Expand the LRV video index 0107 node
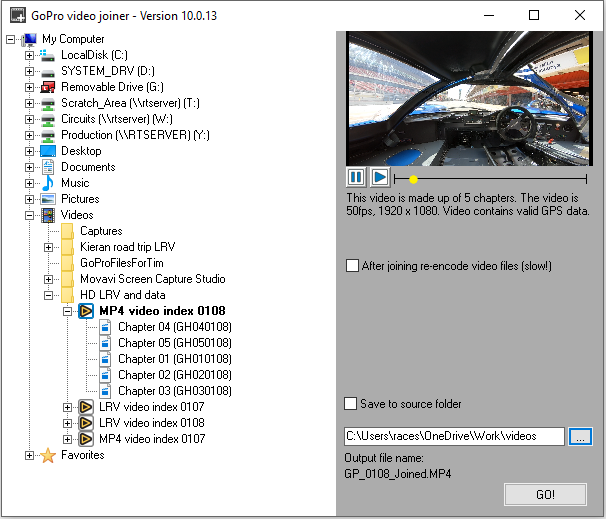 coord(68,407)
